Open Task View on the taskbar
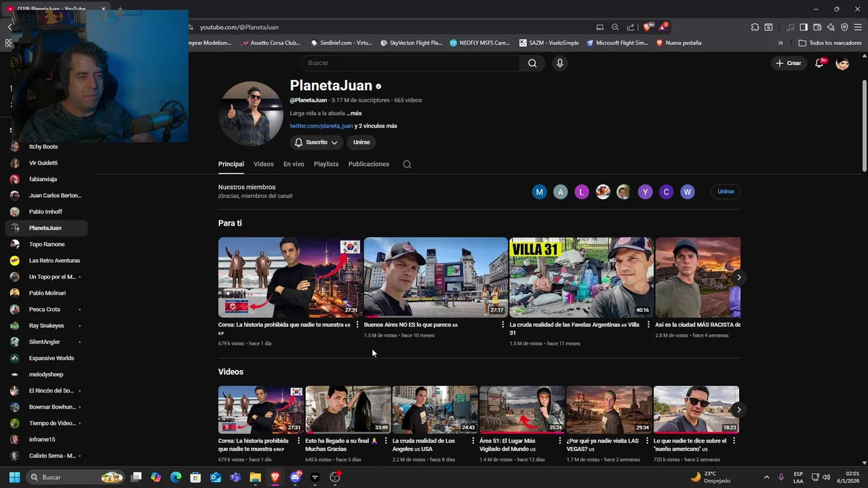The height and width of the screenshot is (488, 868). [x=136, y=477]
